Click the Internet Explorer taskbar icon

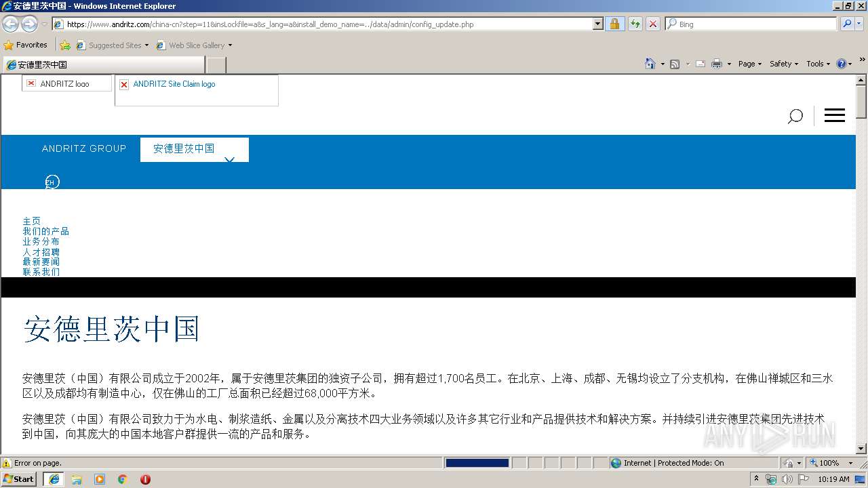click(x=54, y=479)
